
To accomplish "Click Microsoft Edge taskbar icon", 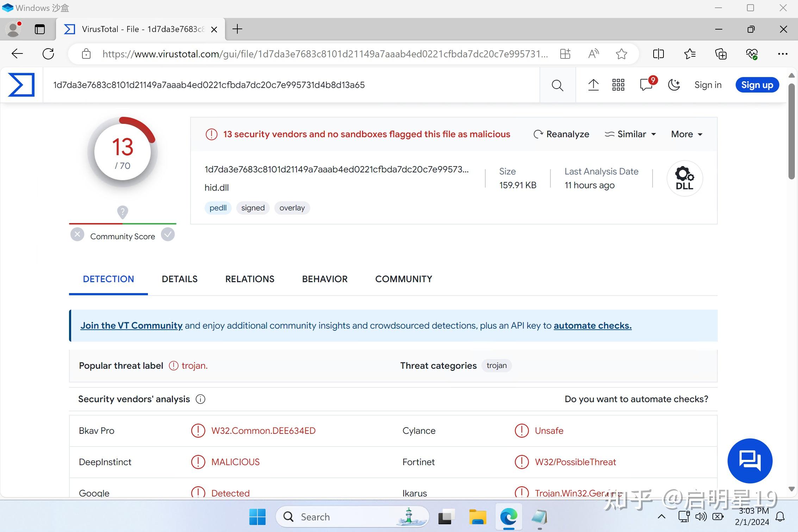I will 509,517.
